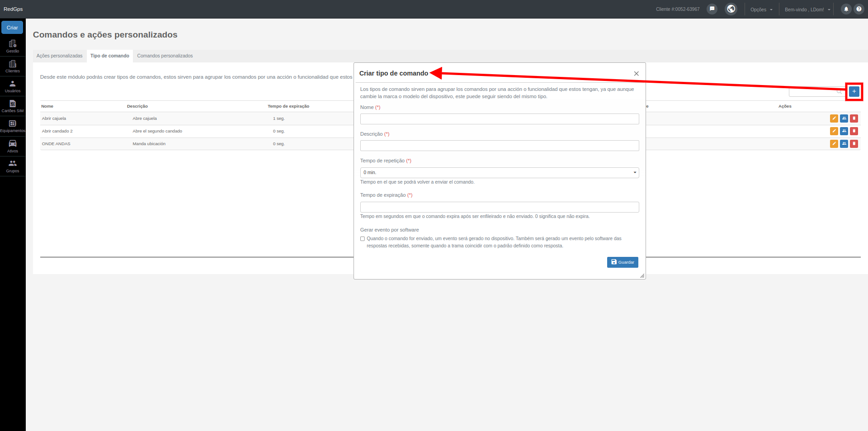
Task: Close the Criar tipo de comando dialog
Action: click(x=636, y=74)
